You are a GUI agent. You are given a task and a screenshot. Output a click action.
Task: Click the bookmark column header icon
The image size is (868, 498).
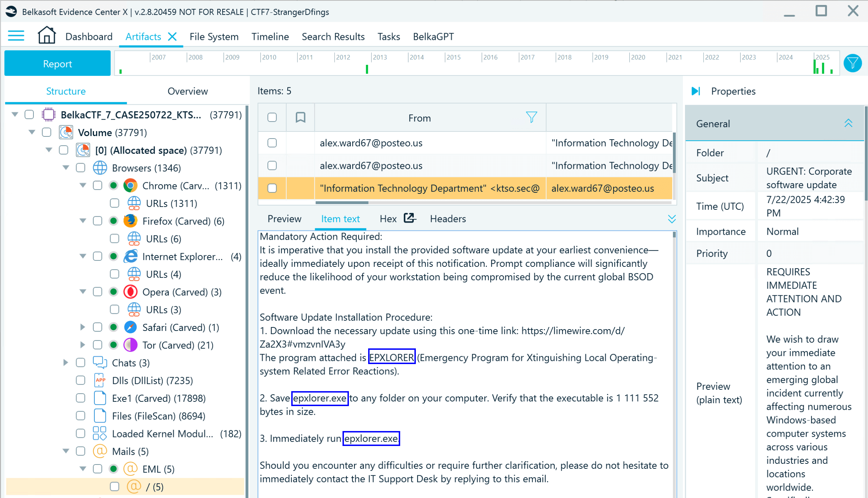(300, 117)
